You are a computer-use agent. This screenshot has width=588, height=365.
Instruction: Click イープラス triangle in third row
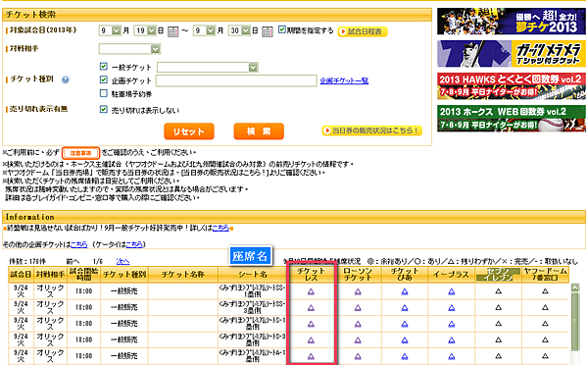tap(452, 324)
